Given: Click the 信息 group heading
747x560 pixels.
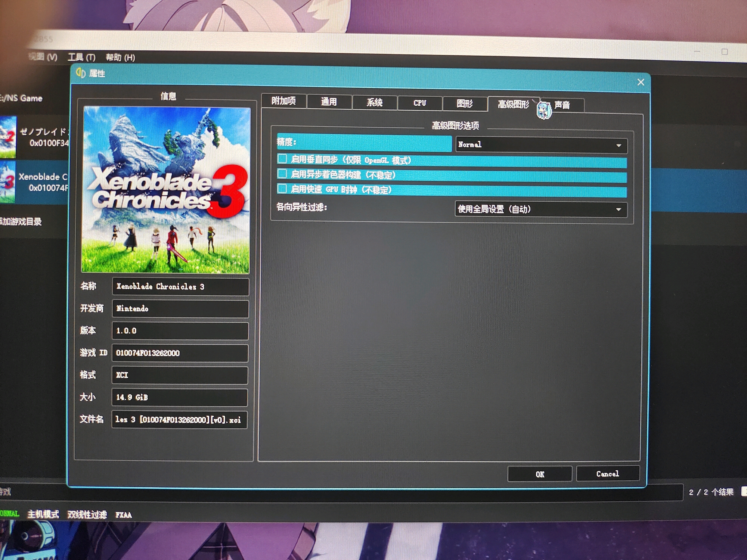Looking at the screenshot, I should (168, 96).
